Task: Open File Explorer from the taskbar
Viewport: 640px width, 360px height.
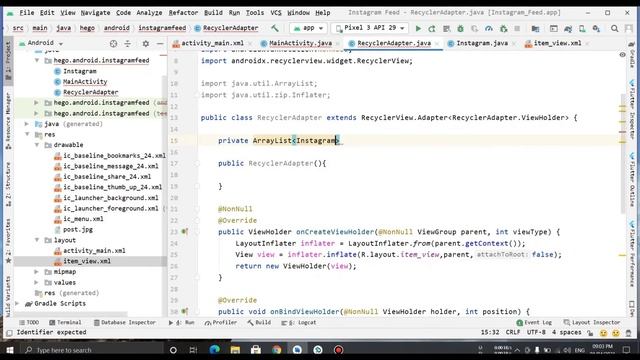Action: (235, 350)
